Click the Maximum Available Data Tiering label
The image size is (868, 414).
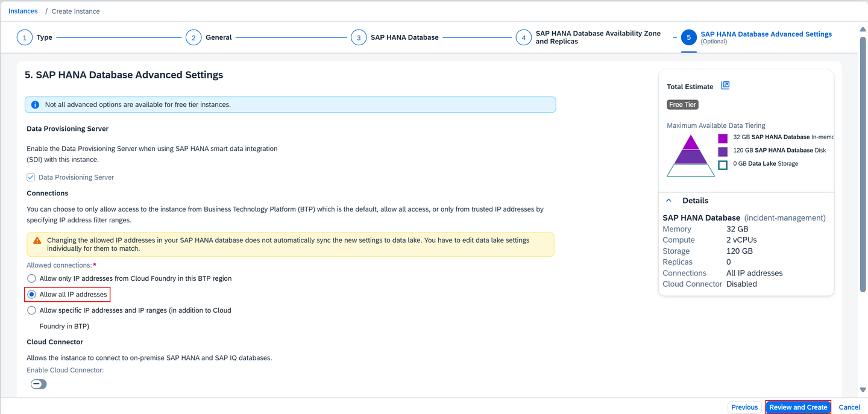(716, 125)
